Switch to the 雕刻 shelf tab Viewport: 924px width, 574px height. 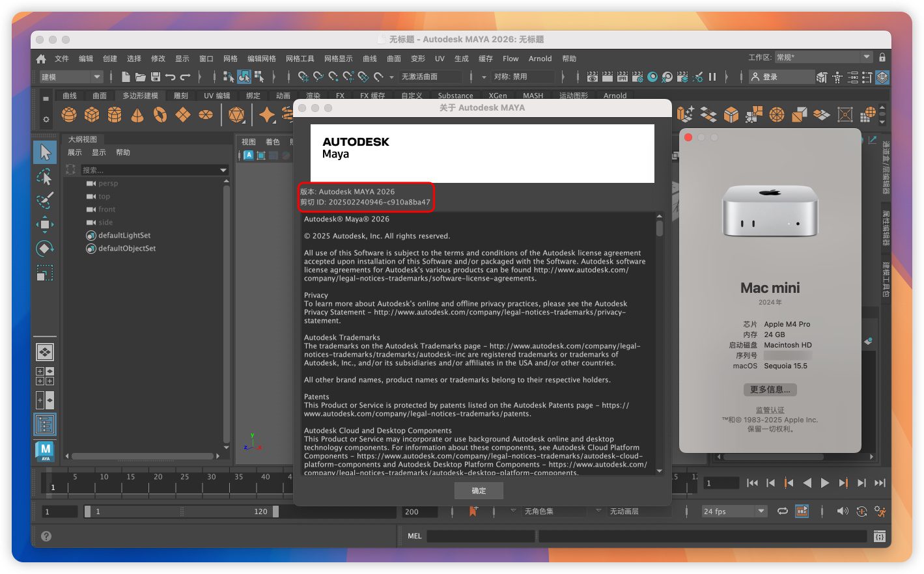tap(180, 96)
